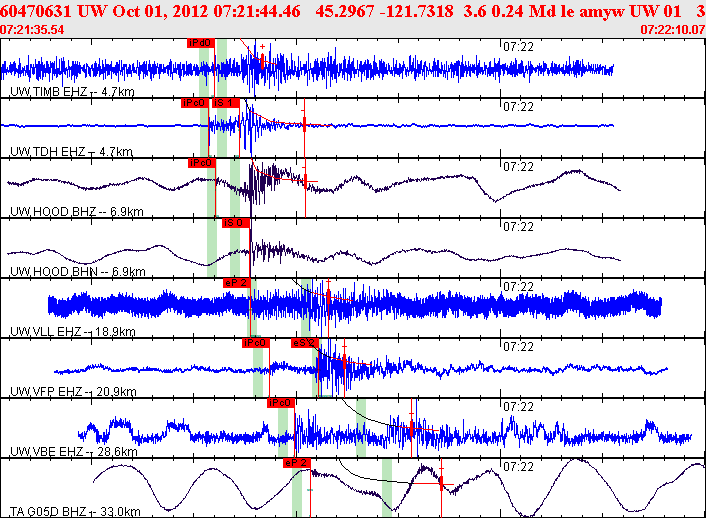This screenshot has height=518, width=706.
Task: Click the coda end marker on HOOD BHZ trace
Action: (305, 181)
